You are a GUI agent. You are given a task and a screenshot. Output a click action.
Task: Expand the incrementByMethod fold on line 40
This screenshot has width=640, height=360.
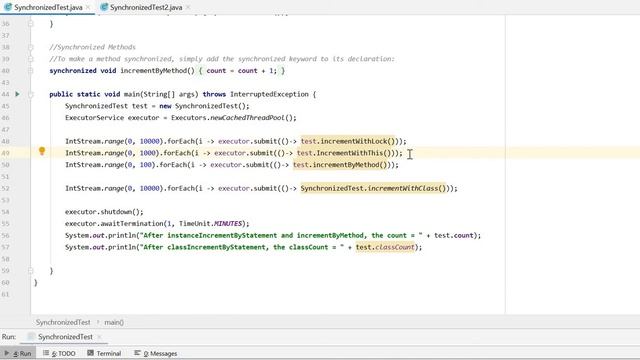coord(31,71)
